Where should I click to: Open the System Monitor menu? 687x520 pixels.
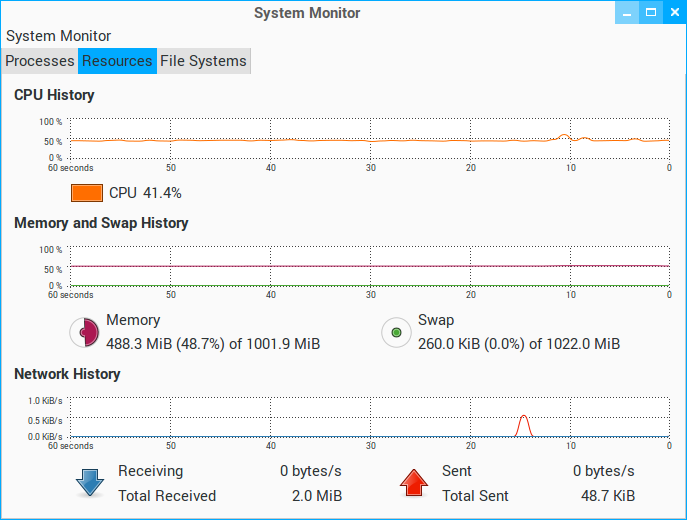click(58, 36)
